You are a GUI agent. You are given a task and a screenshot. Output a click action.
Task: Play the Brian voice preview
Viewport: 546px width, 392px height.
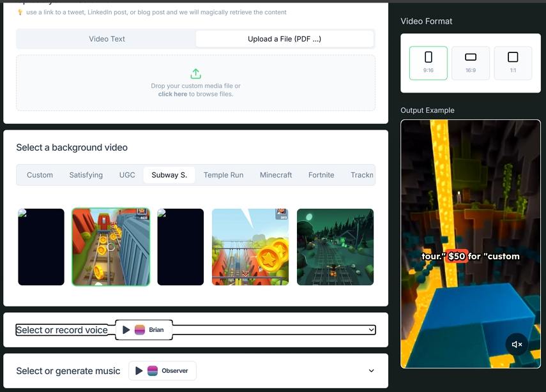tap(126, 330)
